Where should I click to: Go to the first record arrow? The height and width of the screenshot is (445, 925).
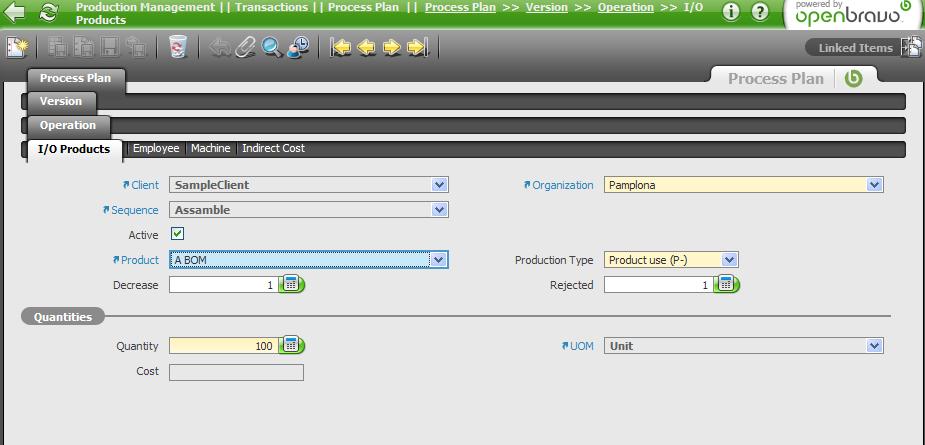[341, 47]
